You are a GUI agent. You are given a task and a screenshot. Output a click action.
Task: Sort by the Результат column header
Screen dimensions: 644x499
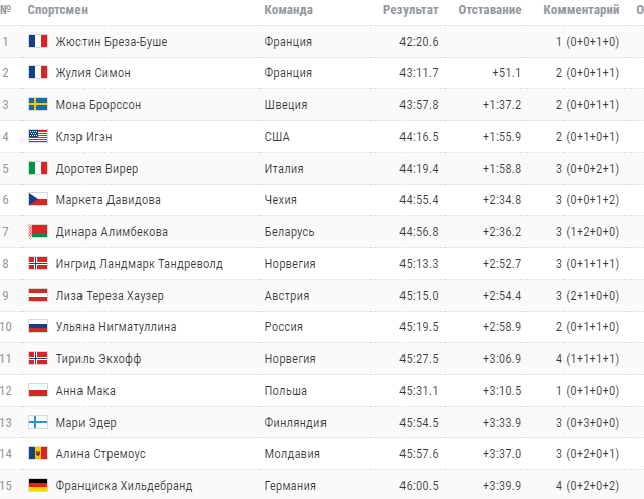tap(410, 10)
